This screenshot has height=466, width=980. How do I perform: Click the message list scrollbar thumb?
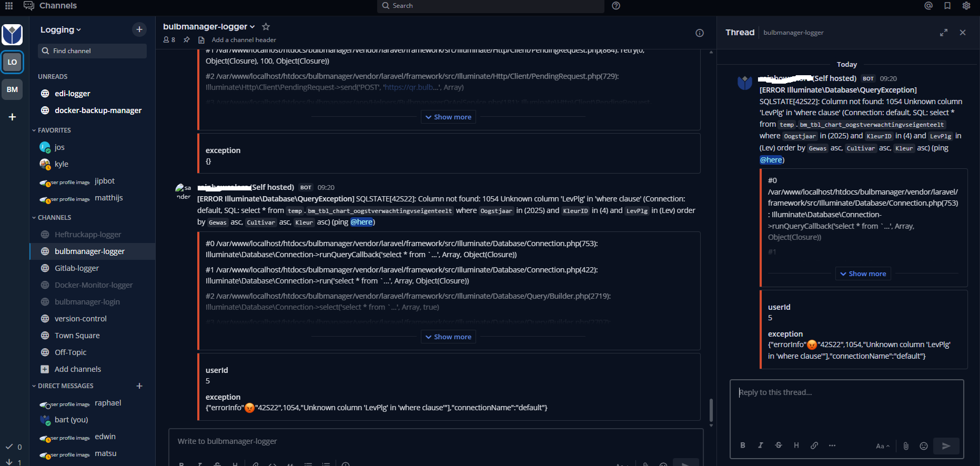711,410
